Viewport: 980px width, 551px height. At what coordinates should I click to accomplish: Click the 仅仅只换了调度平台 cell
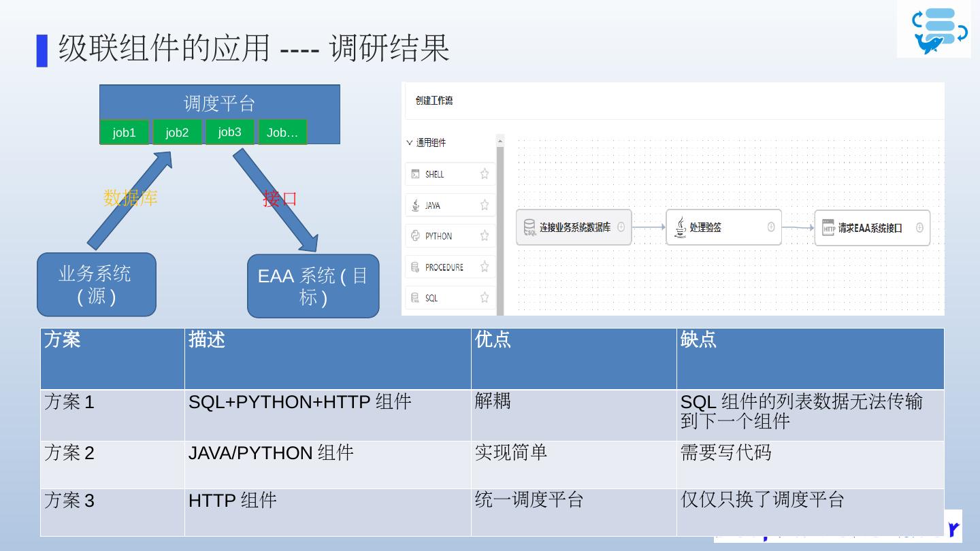(x=810, y=512)
